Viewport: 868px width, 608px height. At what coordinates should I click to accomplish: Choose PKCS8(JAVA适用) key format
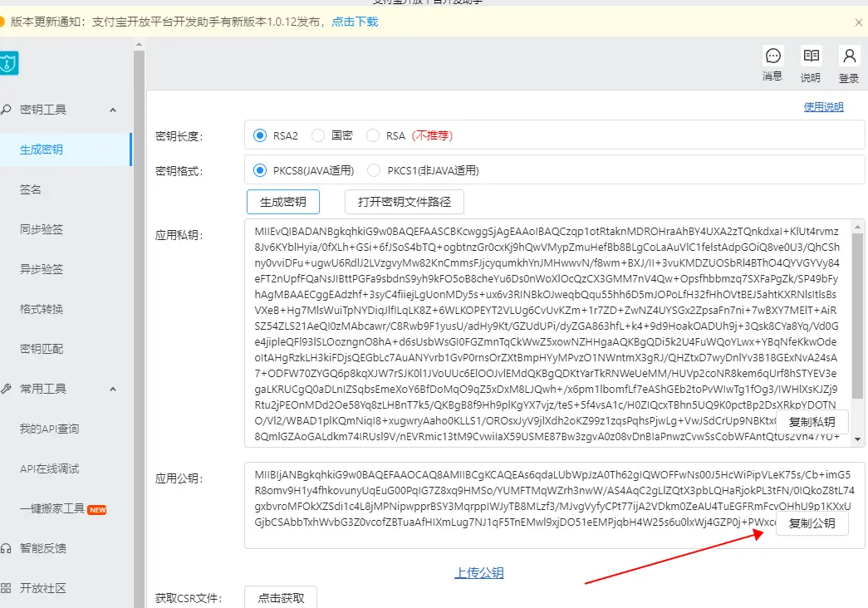tap(260, 170)
